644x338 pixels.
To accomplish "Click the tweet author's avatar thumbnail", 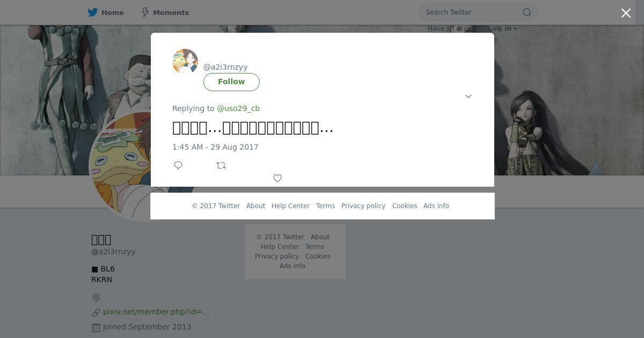I will coord(185,62).
